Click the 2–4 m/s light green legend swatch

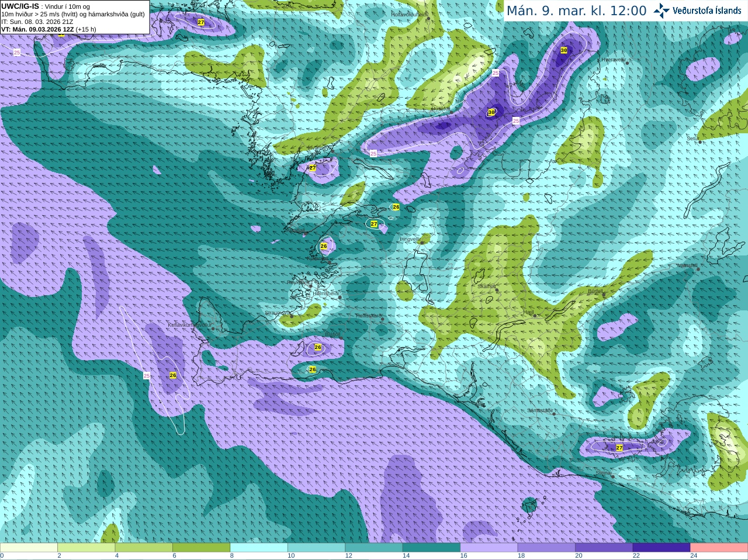tap(86, 548)
